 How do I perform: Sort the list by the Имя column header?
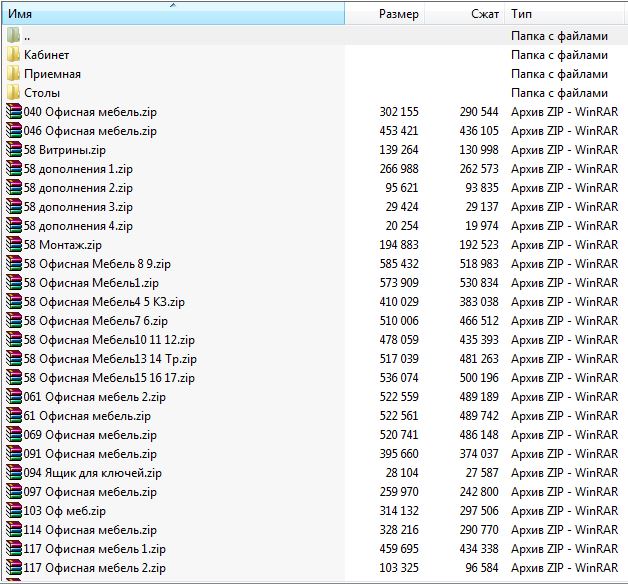pos(173,14)
